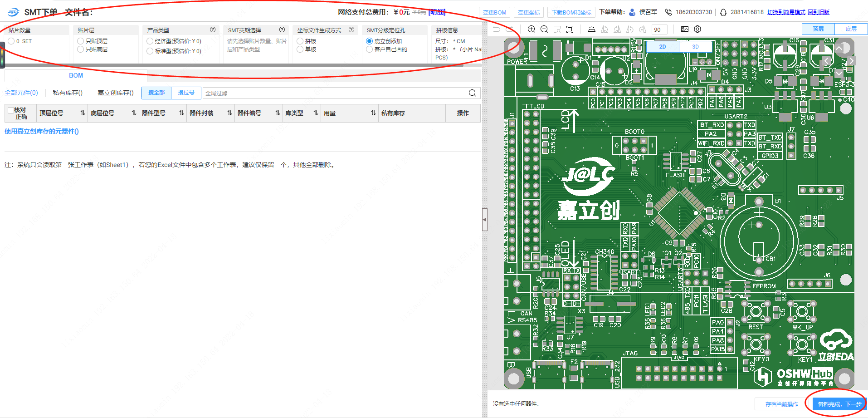Switch to the 底层 bottom layer tab

click(851, 29)
